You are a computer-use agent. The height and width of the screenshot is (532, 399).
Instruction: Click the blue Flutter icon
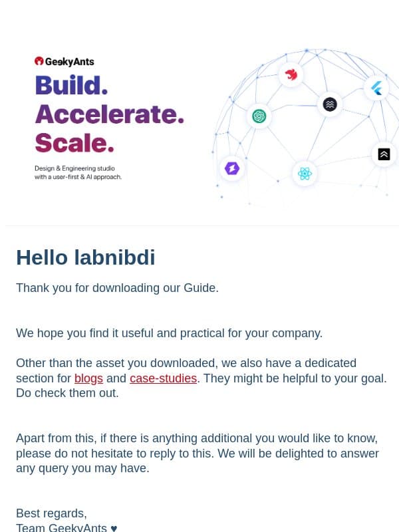376,88
